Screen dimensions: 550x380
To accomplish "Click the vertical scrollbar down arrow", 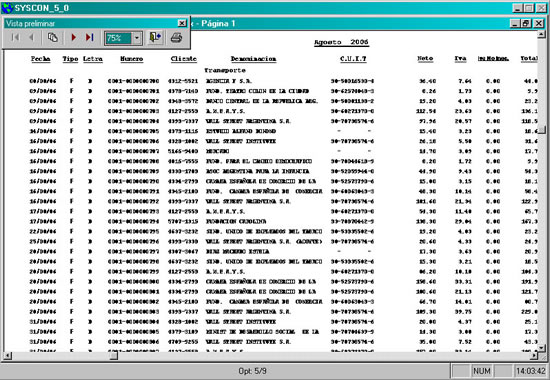I will [541, 347].
